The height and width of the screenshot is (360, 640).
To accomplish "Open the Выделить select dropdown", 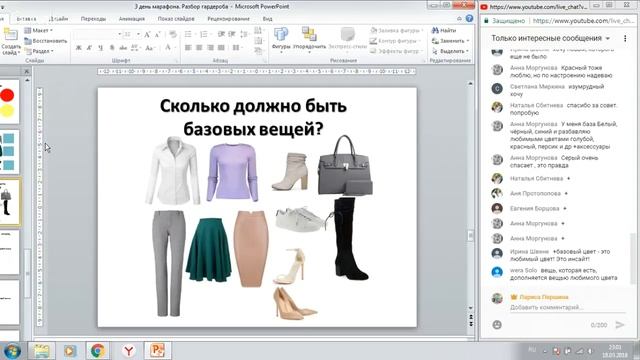I will (450, 51).
